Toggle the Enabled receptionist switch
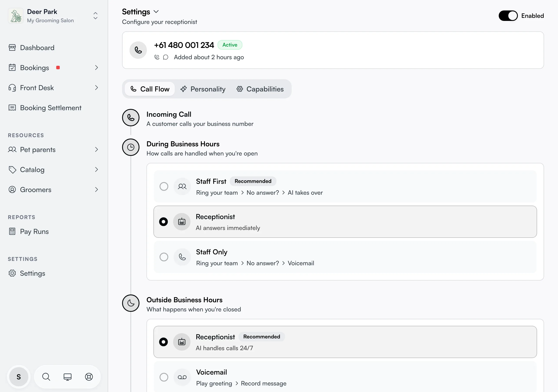Image resolution: width=558 pixels, height=392 pixels. click(508, 16)
